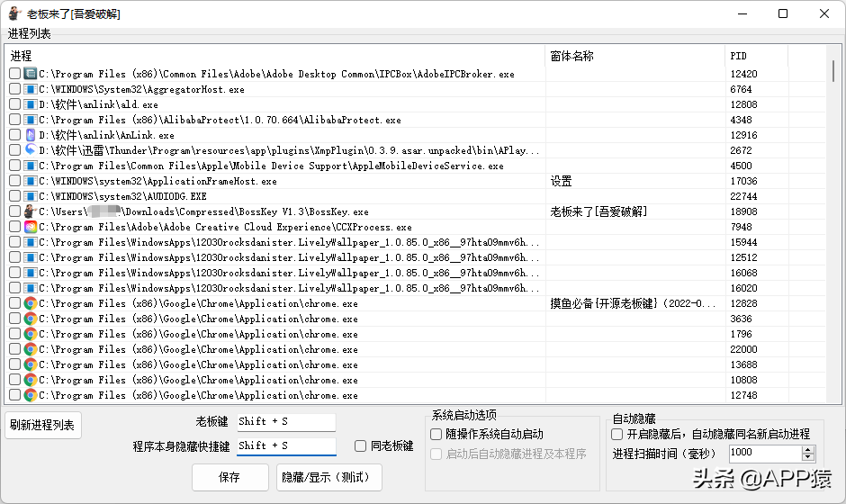Click the 老板键 hotkey input field
846x504 pixels.
286,422
